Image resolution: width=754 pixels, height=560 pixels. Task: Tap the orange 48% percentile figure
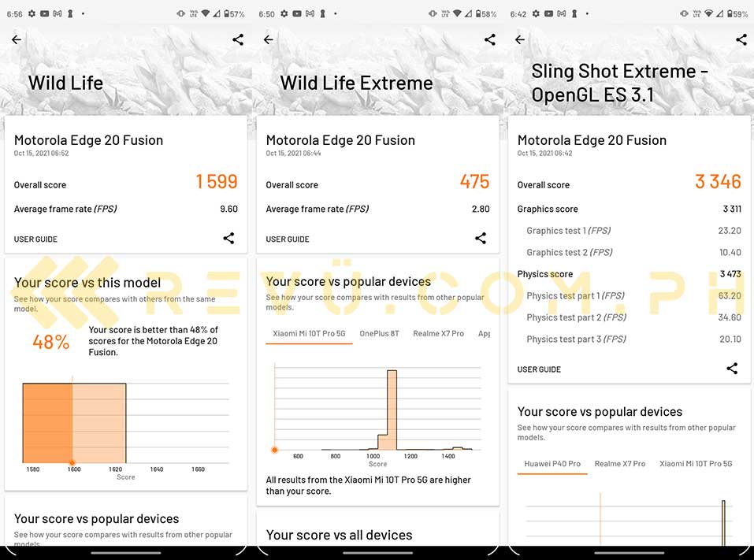(x=51, y=342)
